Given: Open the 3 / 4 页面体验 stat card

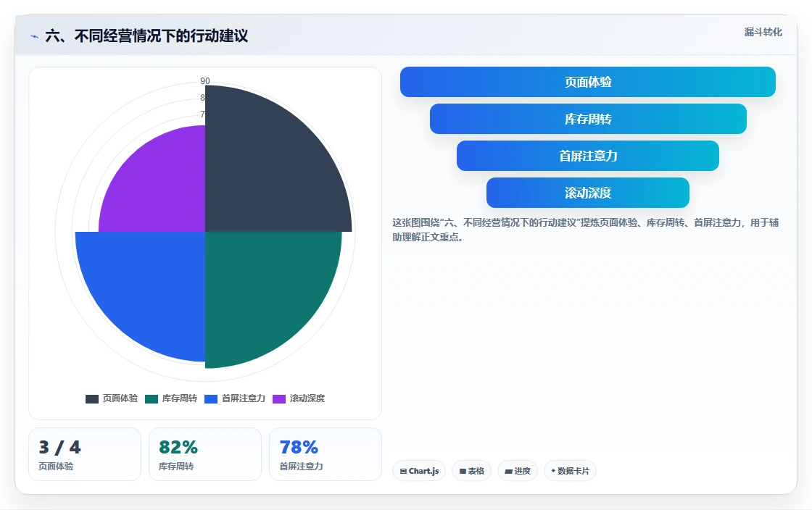Looking at the screenshot, I should click(85, 454).
